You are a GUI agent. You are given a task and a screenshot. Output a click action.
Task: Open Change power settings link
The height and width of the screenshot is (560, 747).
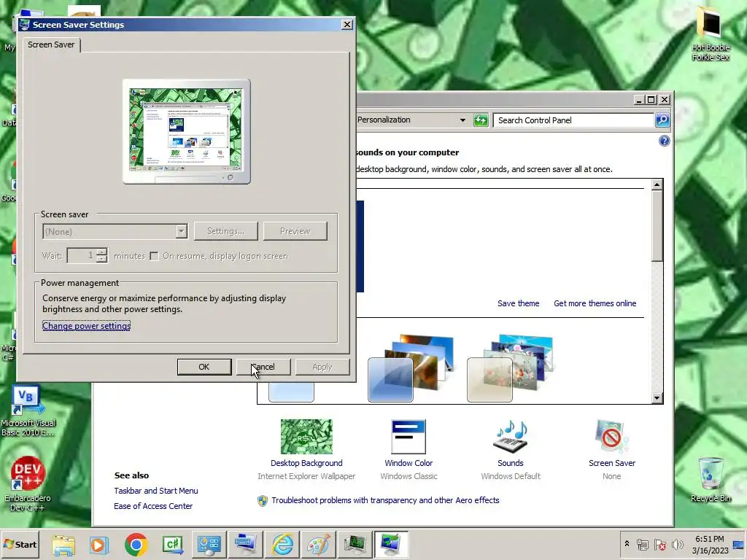86,326
